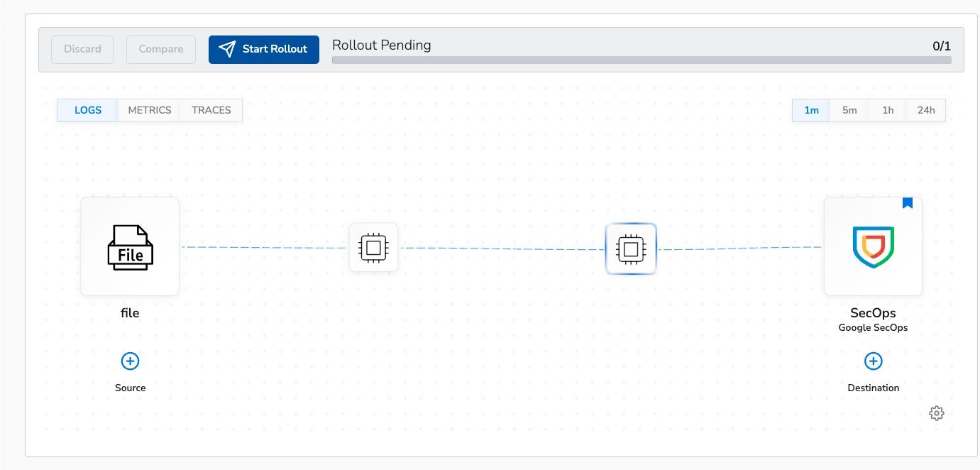The height and width of the screenshot is (470, 980).
Task: Switch to the TRACES tab
Action: tap(211, 110)
